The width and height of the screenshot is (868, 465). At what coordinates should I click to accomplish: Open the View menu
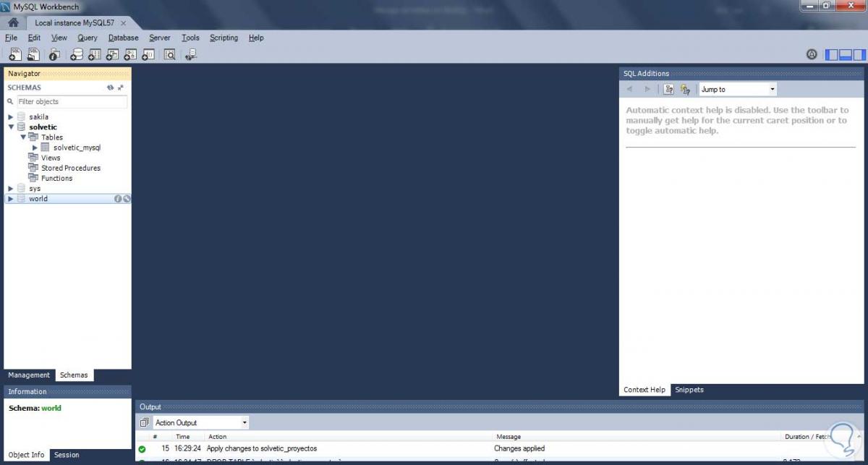59,38
